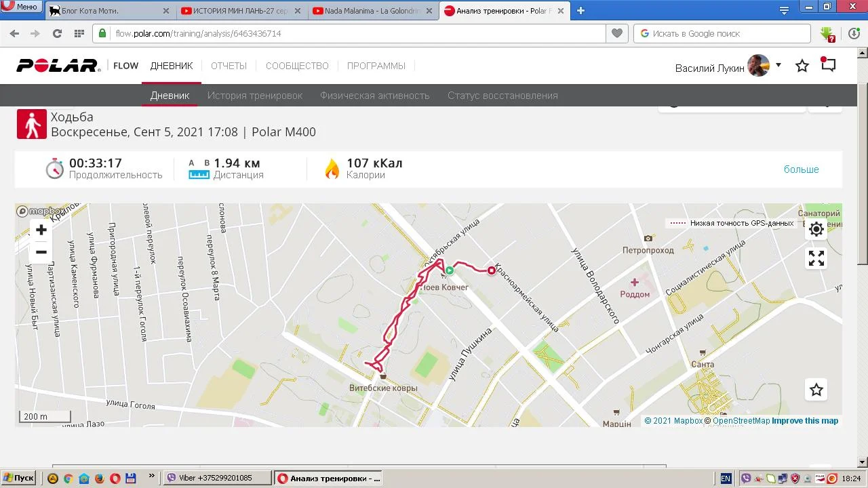Bookmark page with heart icon
Screen dimensions: 868x488
point(616,33)
